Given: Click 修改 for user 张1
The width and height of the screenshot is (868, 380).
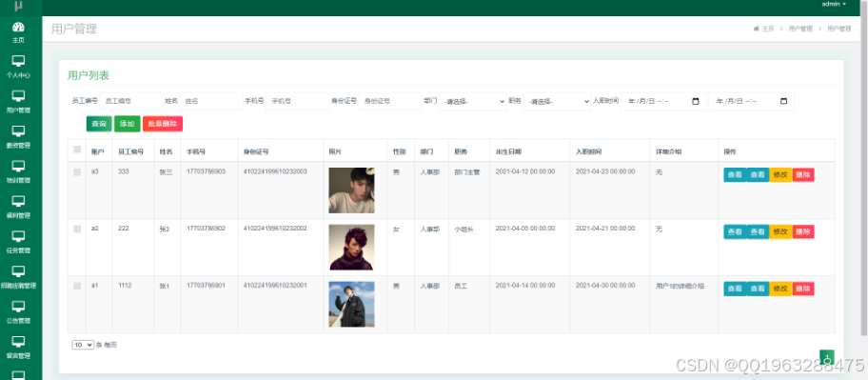Looking at the screenshot, I should [x=780, y=289].
